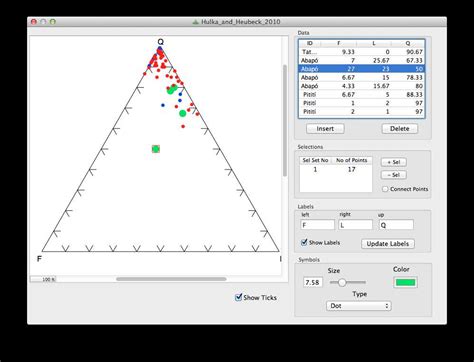This screenshot has width=474, height=362.
Task: Click the Sel Set No column header
Action: click(x=315, y=160)
